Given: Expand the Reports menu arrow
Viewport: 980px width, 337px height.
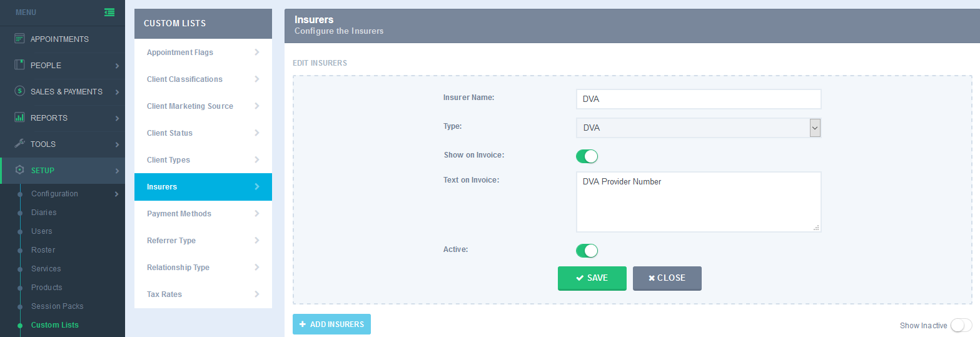Looking at the screenshot, I should [x=117, y=118].
